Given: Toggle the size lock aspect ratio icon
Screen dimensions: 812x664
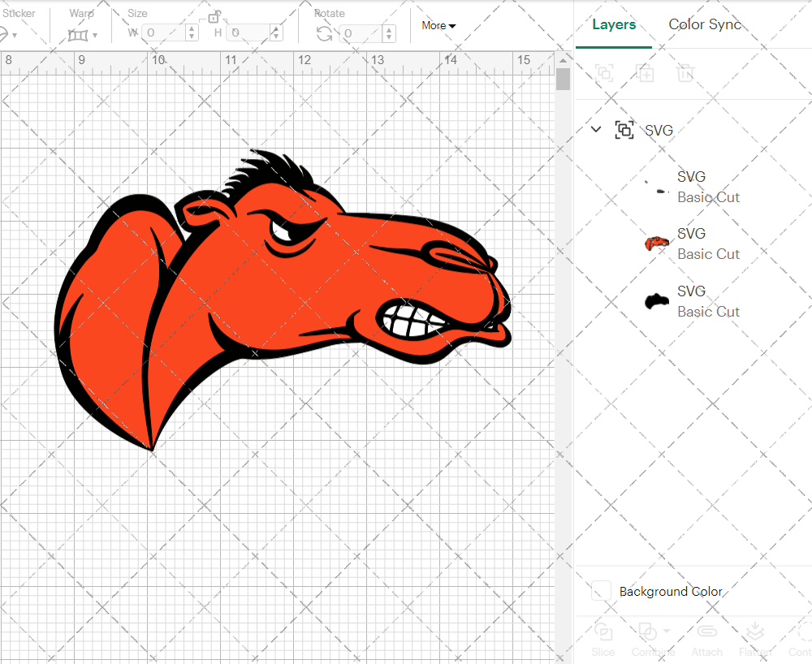Looking at the screenshot, I should 215,17.
